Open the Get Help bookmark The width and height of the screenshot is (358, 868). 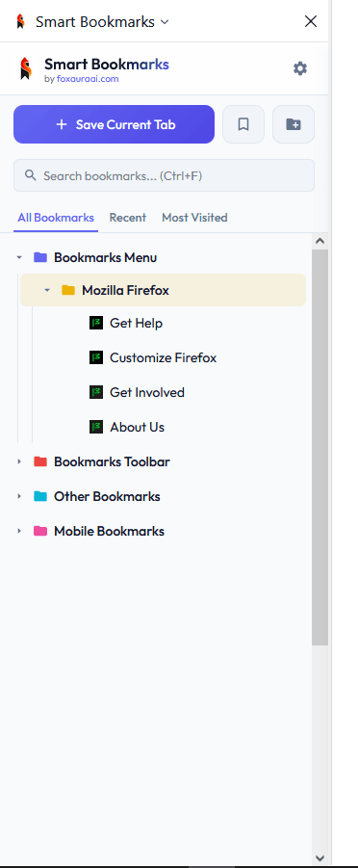(136, 323)
